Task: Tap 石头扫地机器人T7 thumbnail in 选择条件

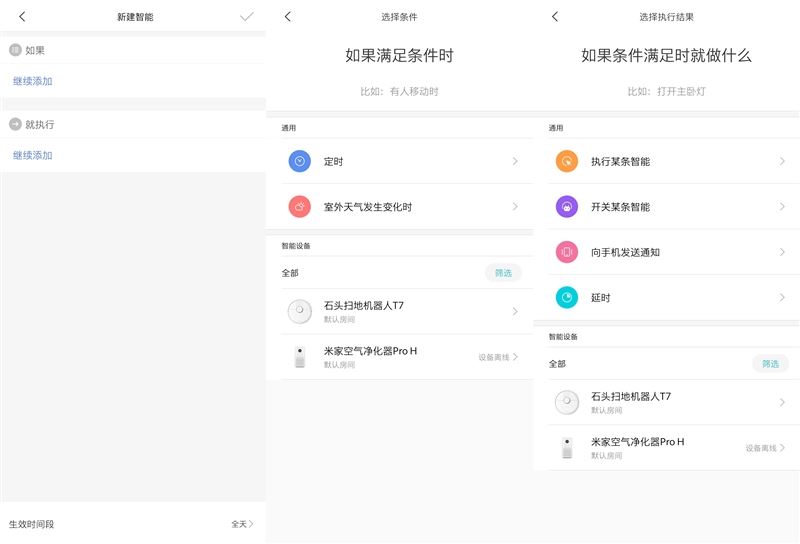Action: (x=299, y=311)
